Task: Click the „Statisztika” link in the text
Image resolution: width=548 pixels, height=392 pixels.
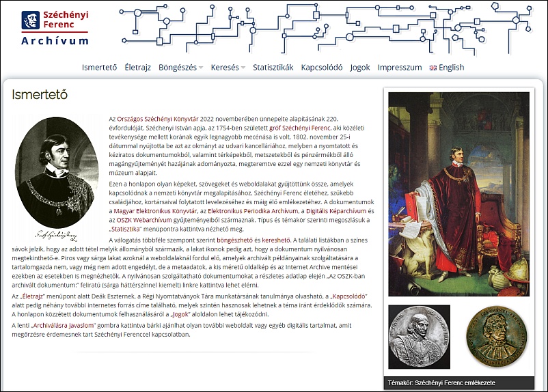Action: pyautogui.click(x=125, y=229)
